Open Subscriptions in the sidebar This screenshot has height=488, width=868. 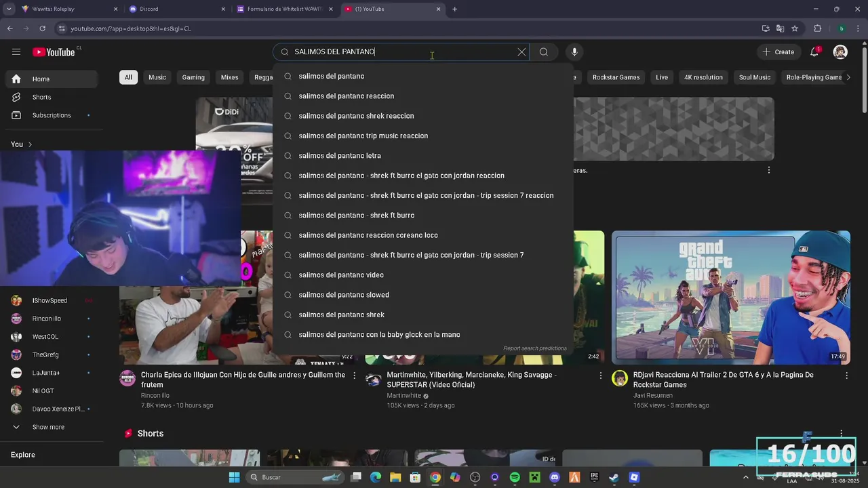click(x=52, y=115)
